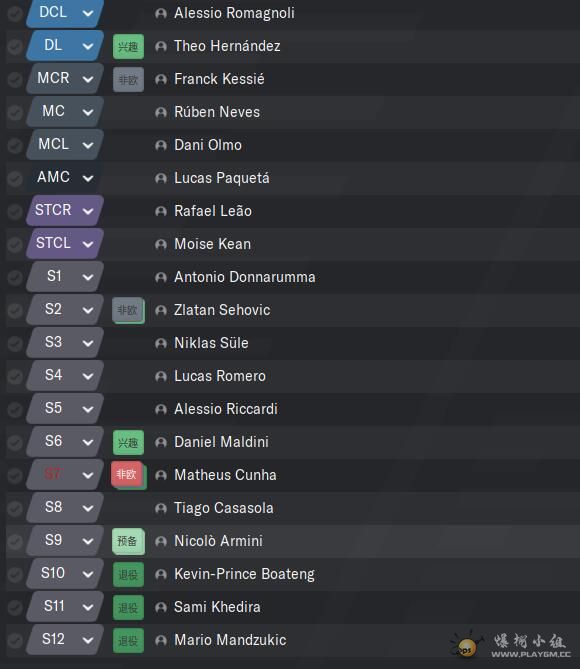Click the green badge beside Mario Mandzukic
The width and height of the screenshot is (580, 669).
[x=128, y=640]
